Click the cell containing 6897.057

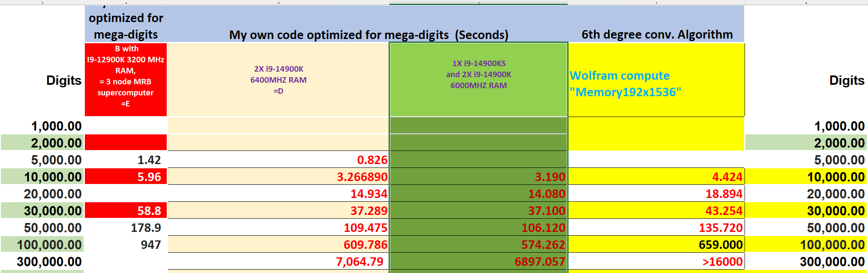point(479,261)
